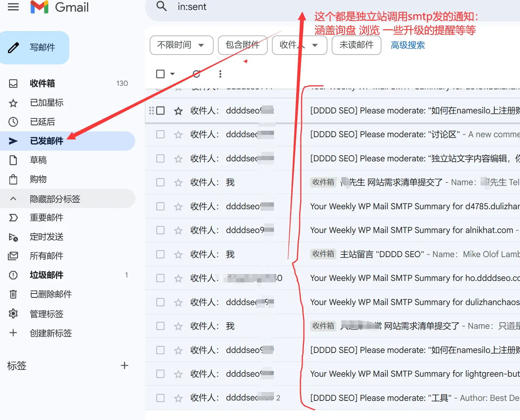Click the 定时发送 scheduled send clock icon
Image resolution: width=520 pixels, height=420 pixels.
13,237
